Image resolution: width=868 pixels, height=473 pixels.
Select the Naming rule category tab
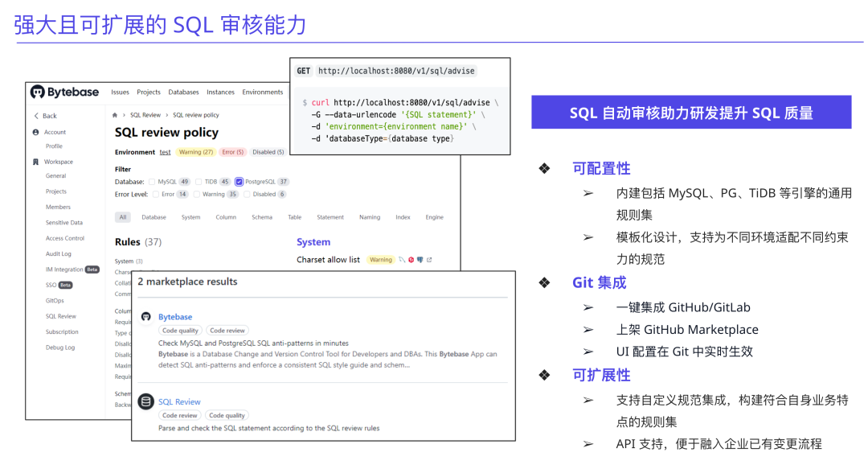(370, 217)
